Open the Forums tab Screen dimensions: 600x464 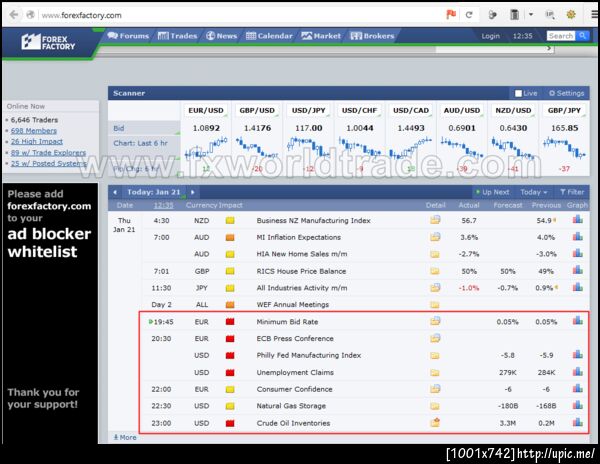point(128,36)
